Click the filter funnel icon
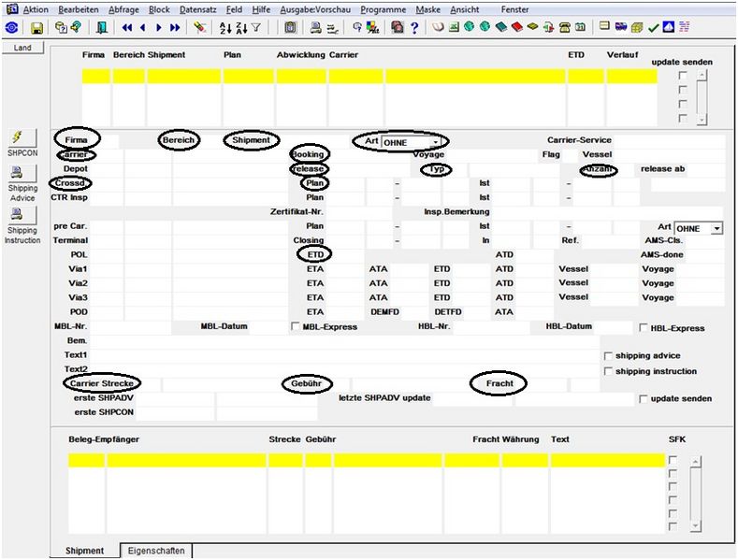 tap(256, 28)
